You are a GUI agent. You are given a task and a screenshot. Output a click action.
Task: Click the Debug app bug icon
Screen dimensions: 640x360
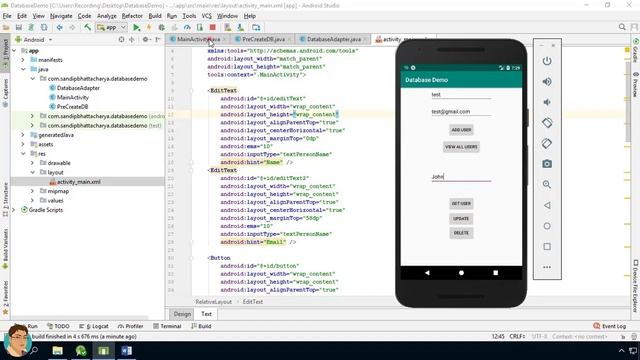pyautogui.click(x=162, y=27)
